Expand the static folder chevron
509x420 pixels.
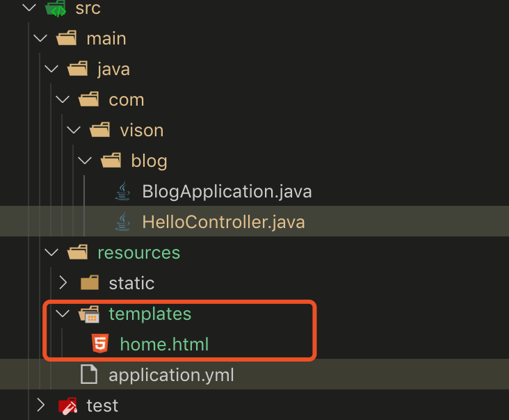click(x=63, y=283)
